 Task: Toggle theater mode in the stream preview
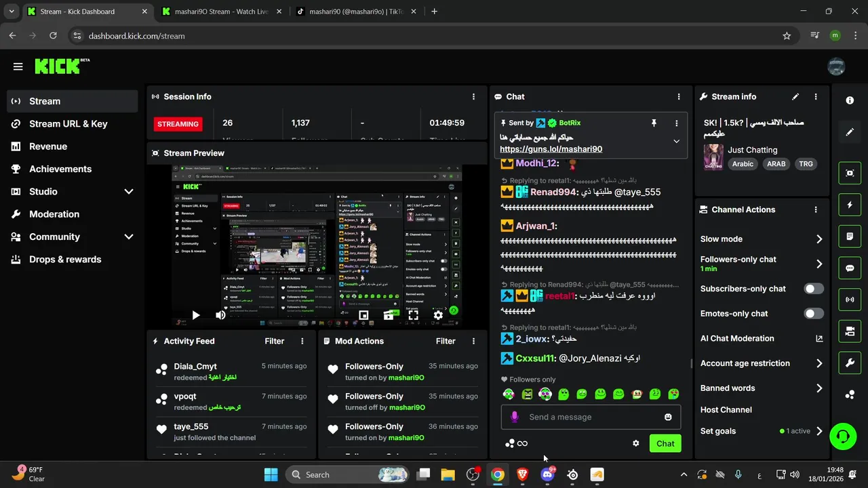click(x=389, y=315)
